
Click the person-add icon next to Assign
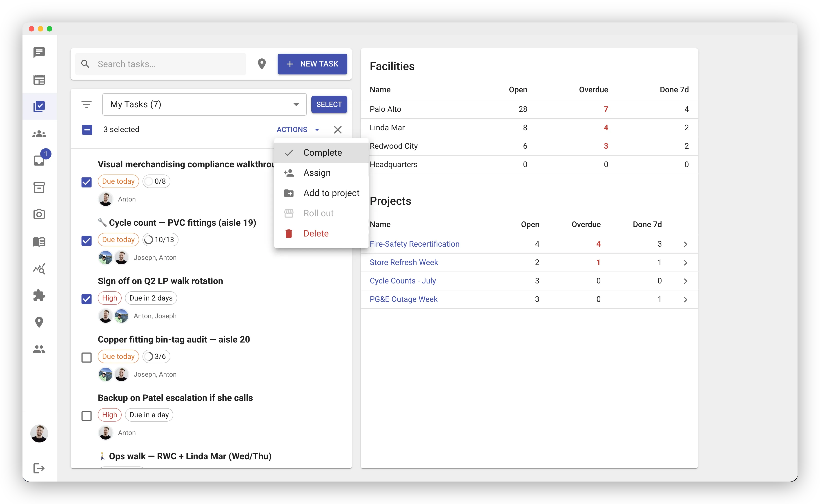289,173
